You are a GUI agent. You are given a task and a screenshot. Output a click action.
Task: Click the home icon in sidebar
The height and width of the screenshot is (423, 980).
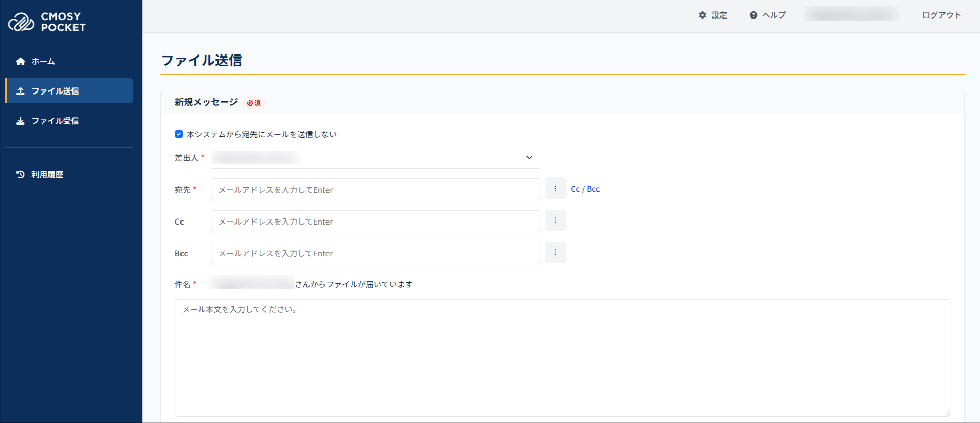(x=21, y=62)
